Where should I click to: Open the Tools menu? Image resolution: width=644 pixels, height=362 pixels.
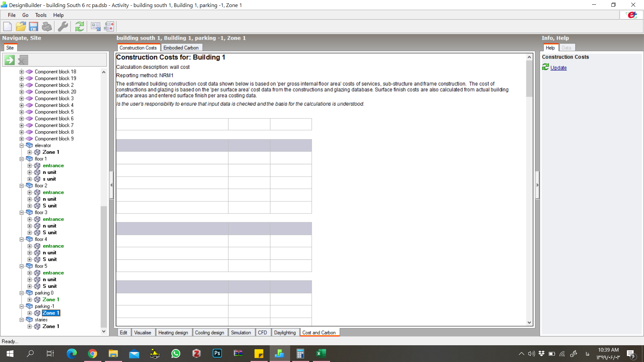coord(41,15)
